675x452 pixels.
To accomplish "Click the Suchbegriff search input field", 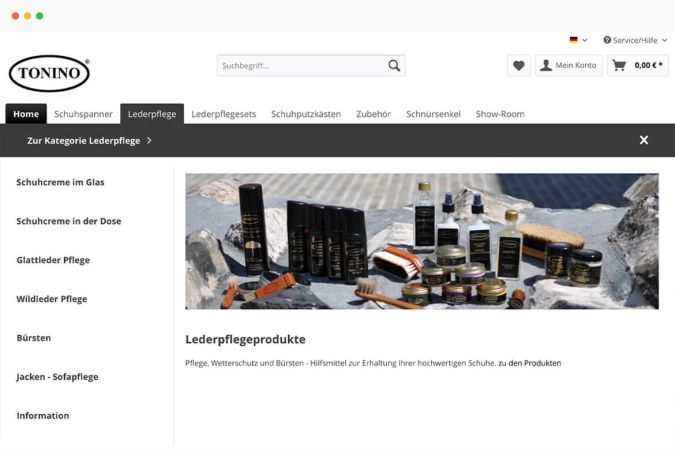I will point(301,65).
